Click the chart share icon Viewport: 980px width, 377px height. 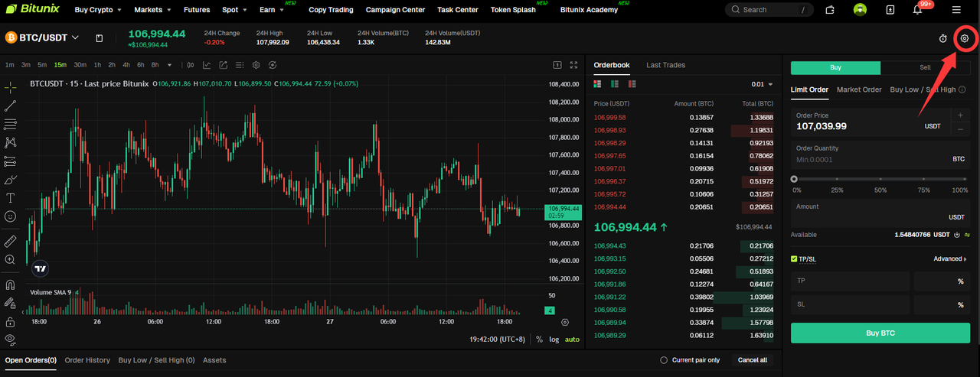[x=224, y=65]
